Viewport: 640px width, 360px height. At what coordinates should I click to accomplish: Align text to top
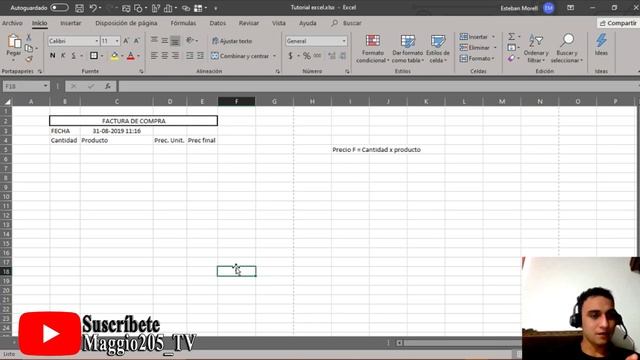[x=154, y=40]
